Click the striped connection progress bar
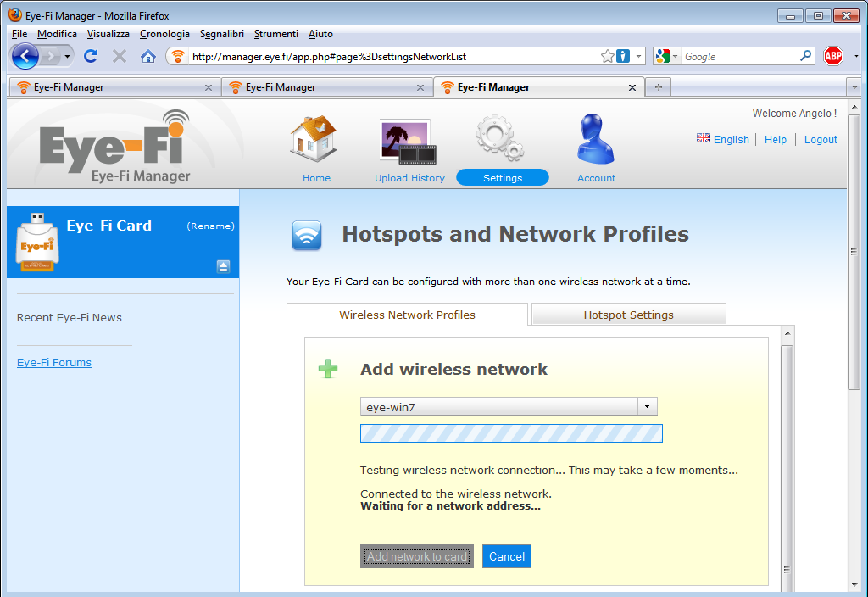The height and width of the screenshot is (597, 868). [511, 433]
